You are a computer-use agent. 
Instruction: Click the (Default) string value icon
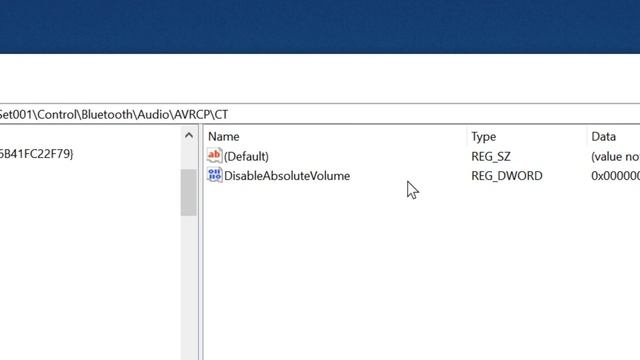point(214,156)
